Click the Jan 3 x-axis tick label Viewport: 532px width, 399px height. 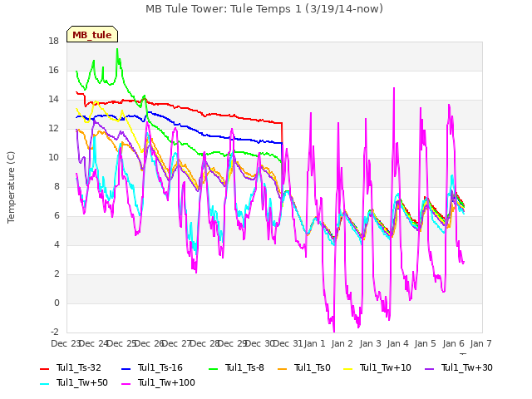tap(370, 343)
